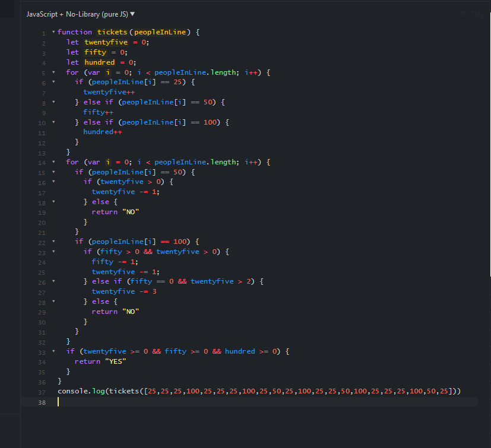This screenshot has width=491, height=448.
Task: Fold the if == 100 block on line 22
Action: pyautogui.click(x=53, y=242)
